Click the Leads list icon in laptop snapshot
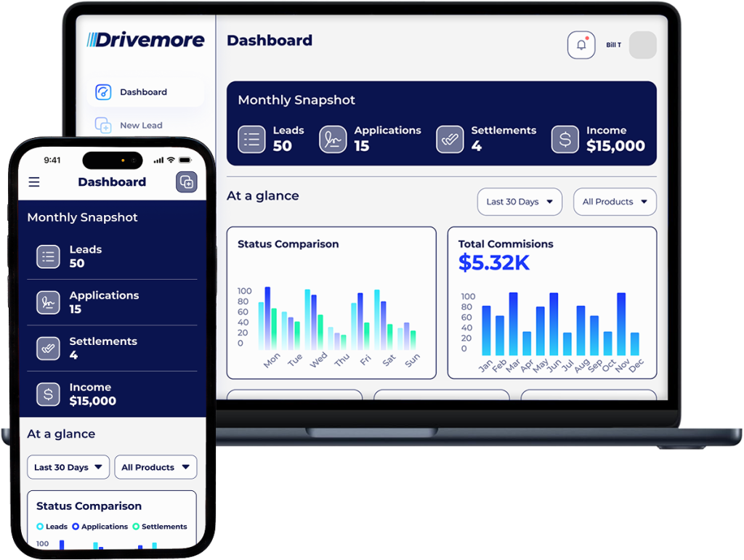Image resolution: width=744 pixels, height=560 pixels. (x=251, y=139)
